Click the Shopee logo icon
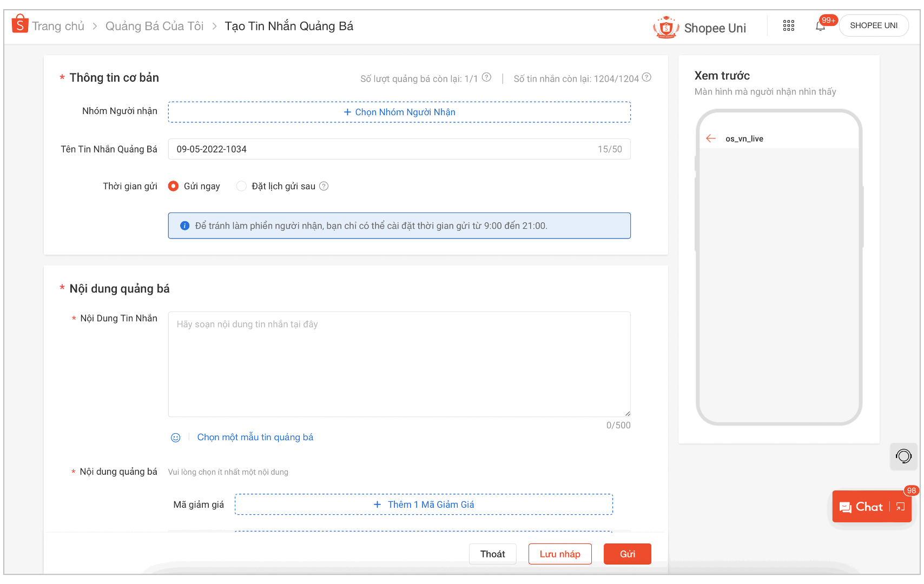 coord(20,24)
